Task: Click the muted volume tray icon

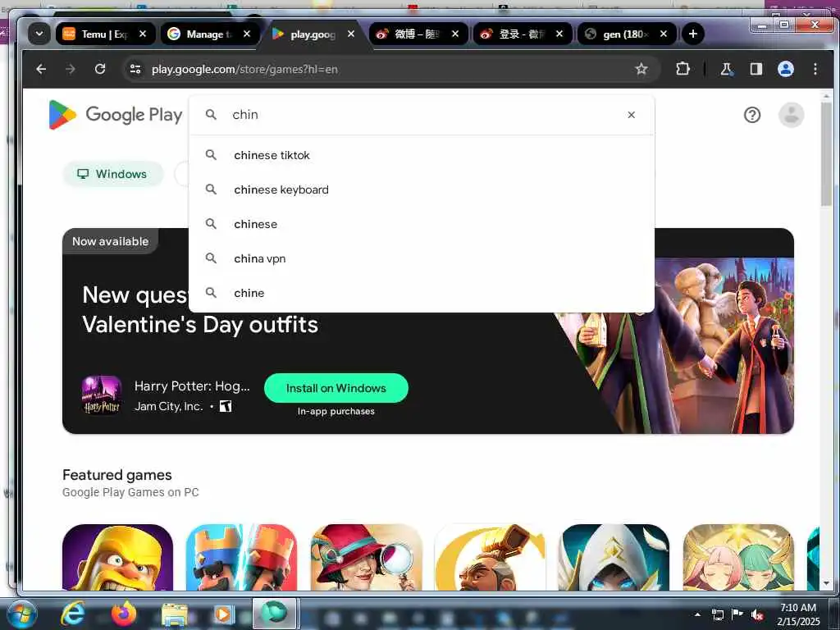Action: pyautogui.click(x=757, y=614)
